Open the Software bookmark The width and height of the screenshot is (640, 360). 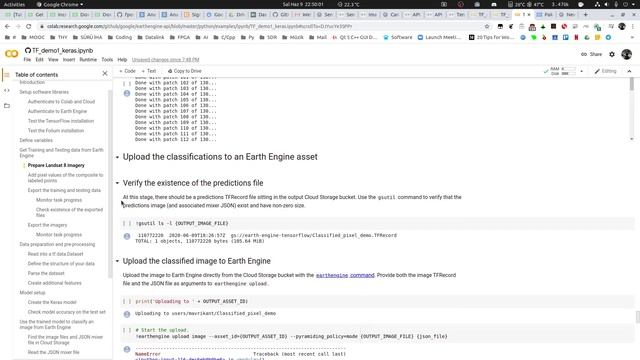click(x=398, y=37)
